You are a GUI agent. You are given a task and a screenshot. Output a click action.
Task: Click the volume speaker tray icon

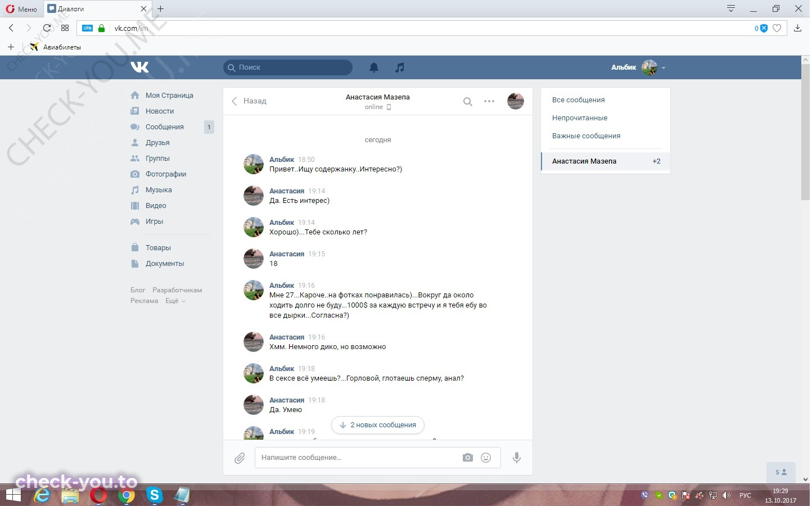727,495
